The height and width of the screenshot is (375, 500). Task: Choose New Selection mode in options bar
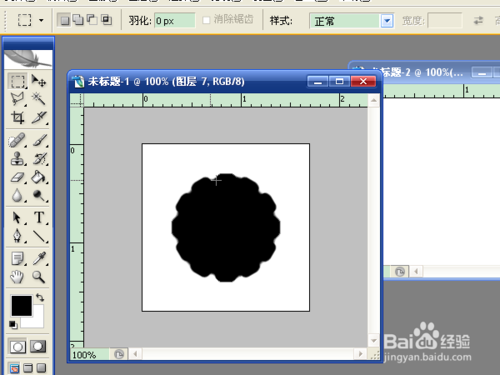pos(65,20)
